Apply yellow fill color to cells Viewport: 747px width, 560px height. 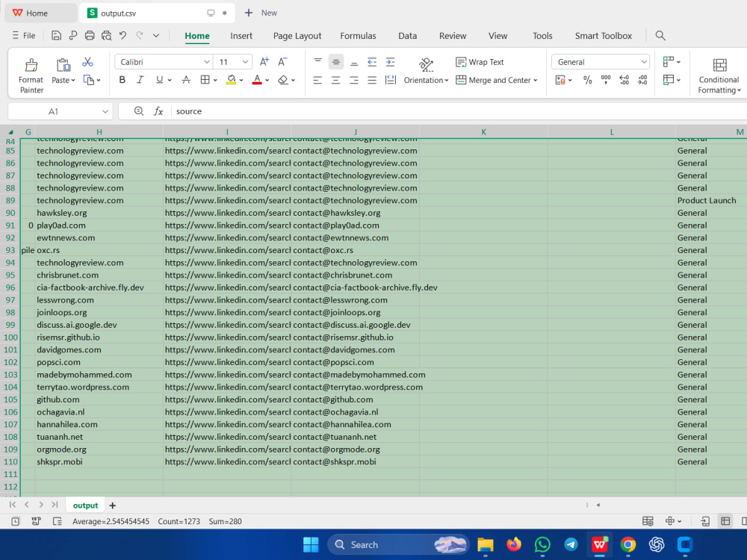(x=231, y=80)
